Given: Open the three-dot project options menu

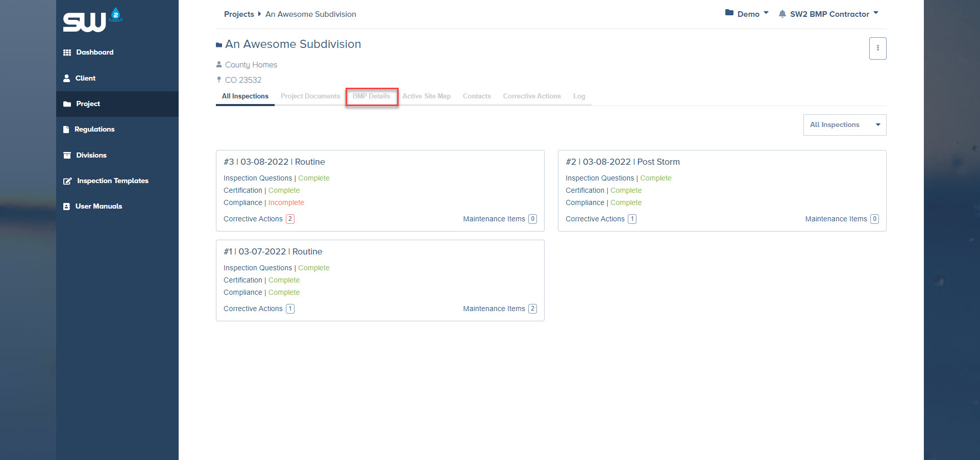Looking at the screenshot, I should click(x=877, y=48).
